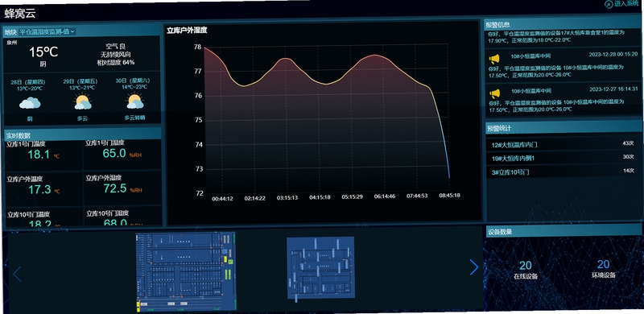Click the 蜂窝云 title
644x314 pixels.
point(20,14)
